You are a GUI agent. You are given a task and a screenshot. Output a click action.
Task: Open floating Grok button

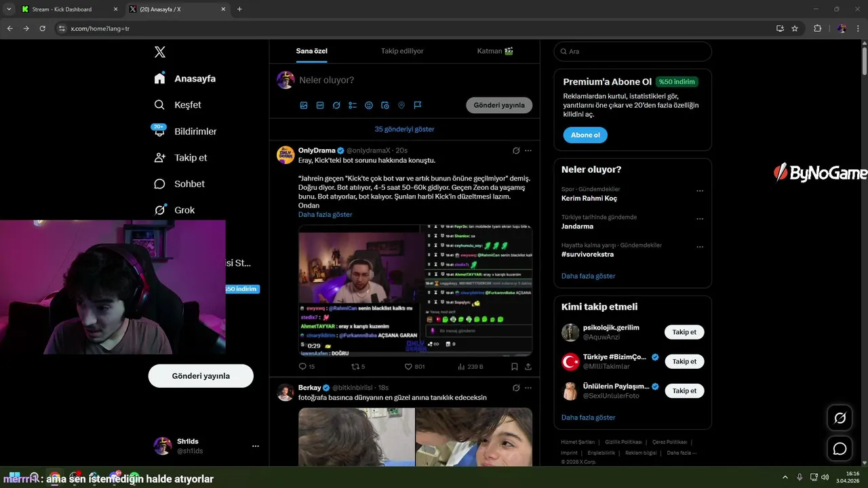point(840,418)
